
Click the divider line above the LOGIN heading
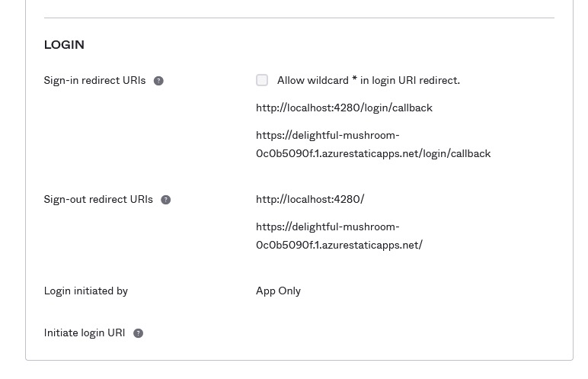pos(299,18)
